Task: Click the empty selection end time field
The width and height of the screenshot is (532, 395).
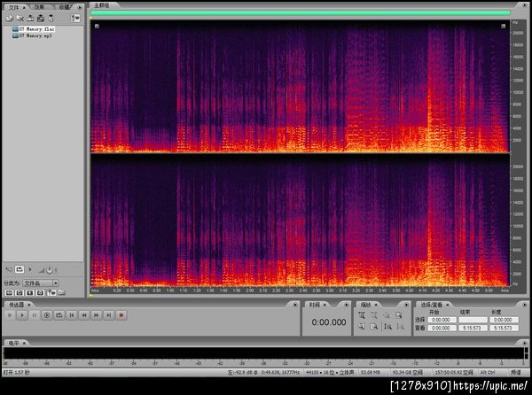Action: (473, 320)
